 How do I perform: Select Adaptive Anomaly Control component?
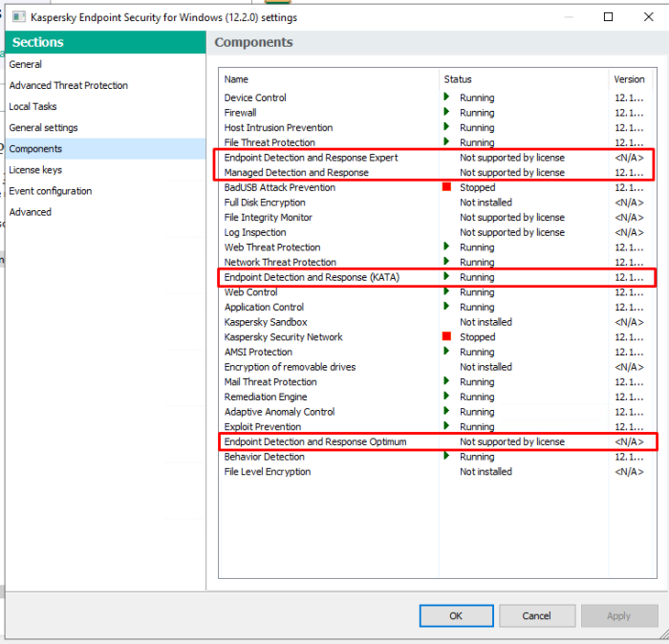point(279,412)
